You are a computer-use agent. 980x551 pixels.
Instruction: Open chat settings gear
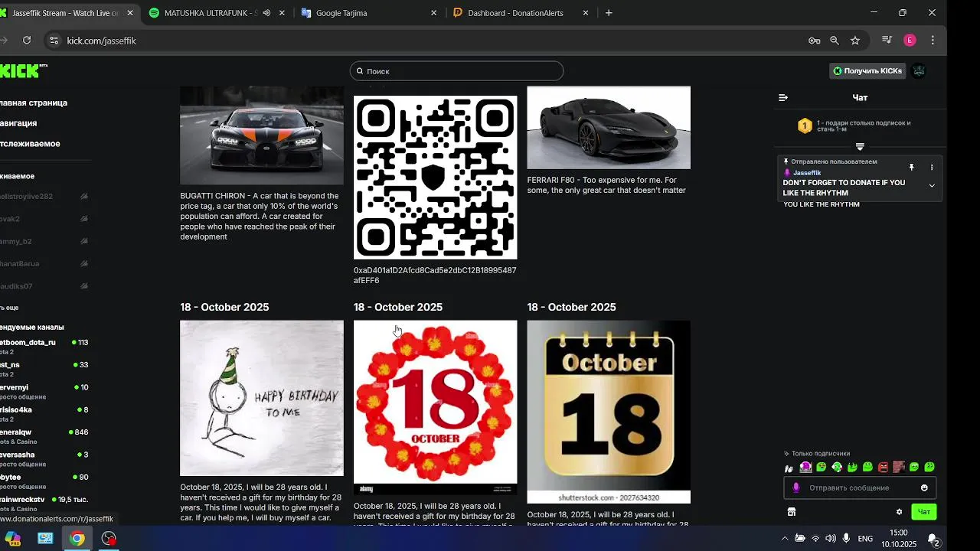pos(899,512)
